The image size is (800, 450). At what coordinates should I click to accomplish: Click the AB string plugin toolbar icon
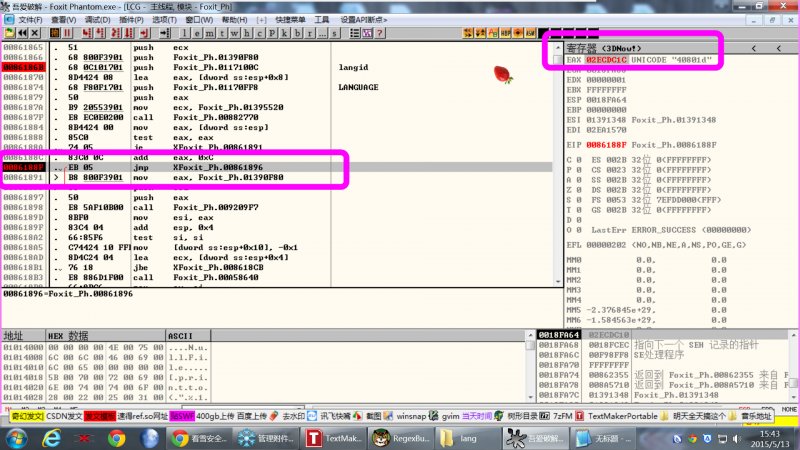493,33
